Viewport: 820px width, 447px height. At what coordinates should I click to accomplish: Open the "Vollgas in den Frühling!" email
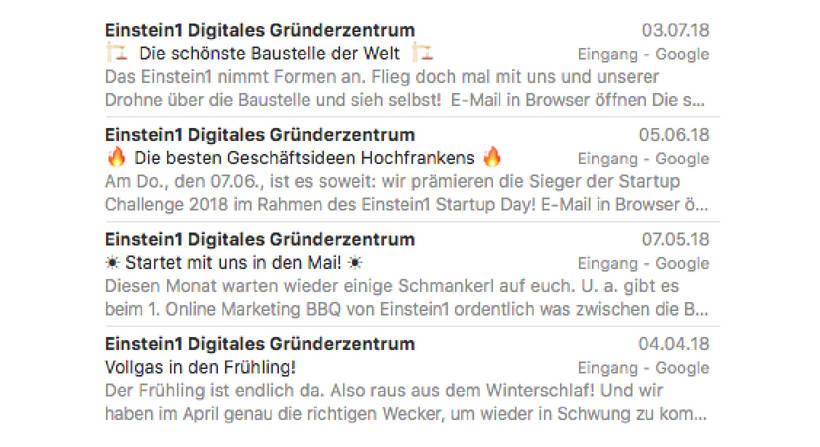coord(200,367)
